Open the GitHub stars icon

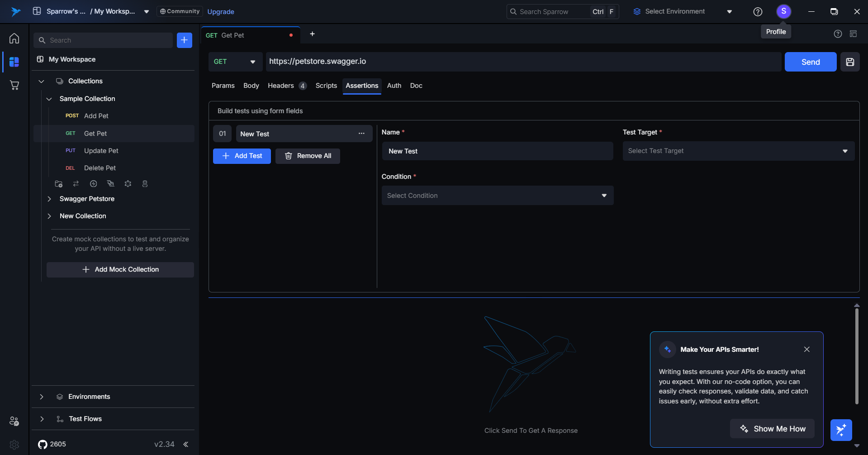click(43, 444)
